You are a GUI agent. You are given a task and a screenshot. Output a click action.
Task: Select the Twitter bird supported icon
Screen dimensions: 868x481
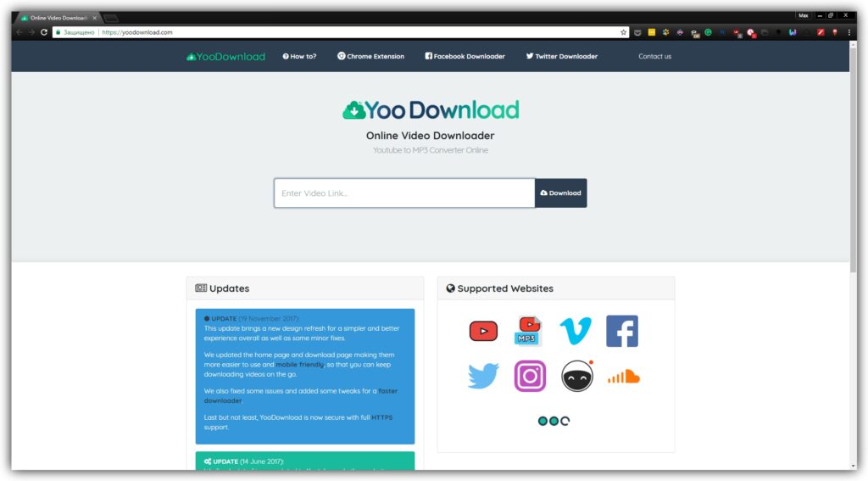click(483, 377)
